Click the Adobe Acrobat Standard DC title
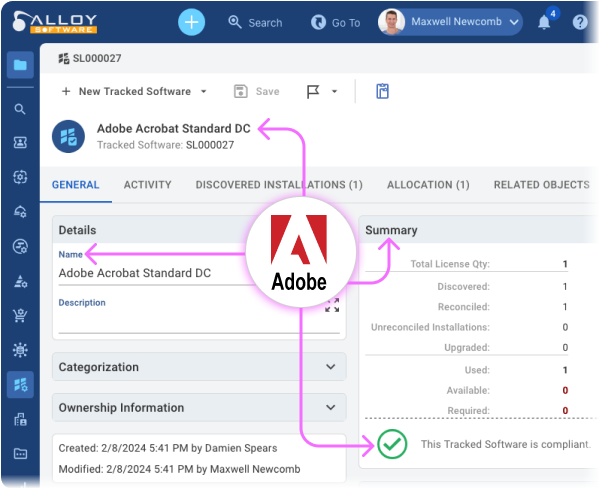Image resolution: width=600 pixels, height=491 pixels. pos(173,129)
